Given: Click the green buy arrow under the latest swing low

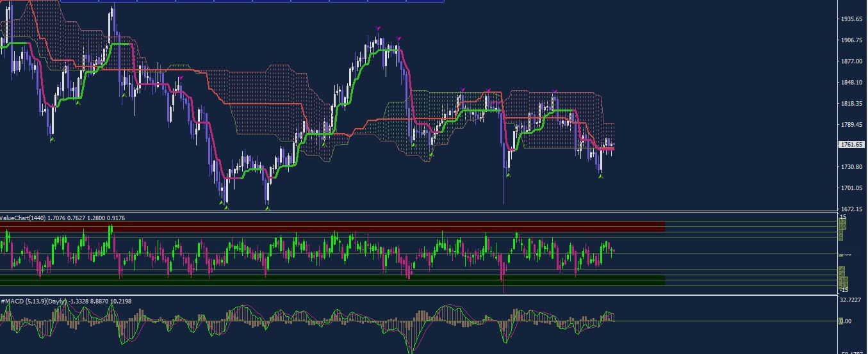Looking at the screenshot, I should [601, 176].
